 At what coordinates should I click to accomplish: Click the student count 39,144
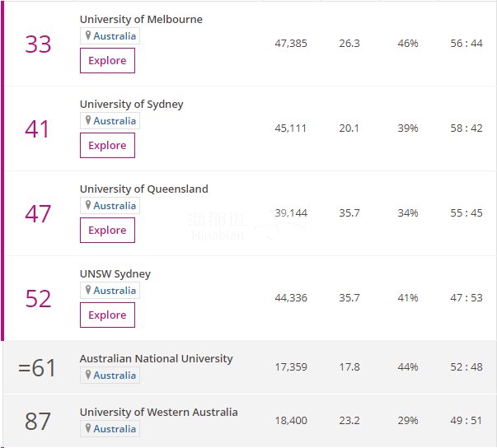pyautogui.click(x=291, y=213)
